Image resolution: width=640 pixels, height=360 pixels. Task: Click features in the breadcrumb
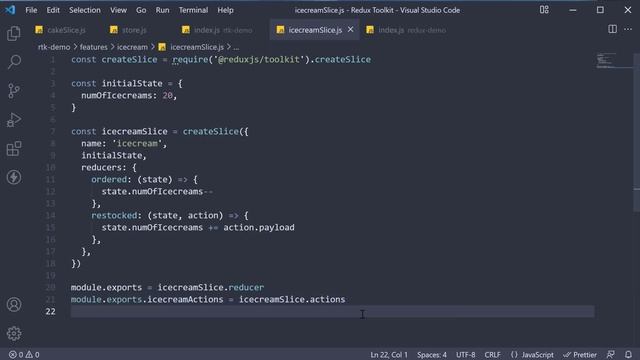(x=93, y=47)
